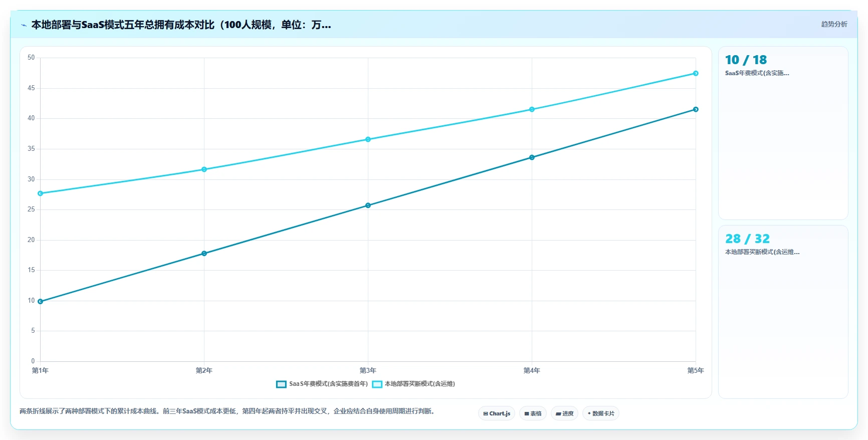Select the SaaS data point at 第1年
868x440 pixels.
[40, 302]
